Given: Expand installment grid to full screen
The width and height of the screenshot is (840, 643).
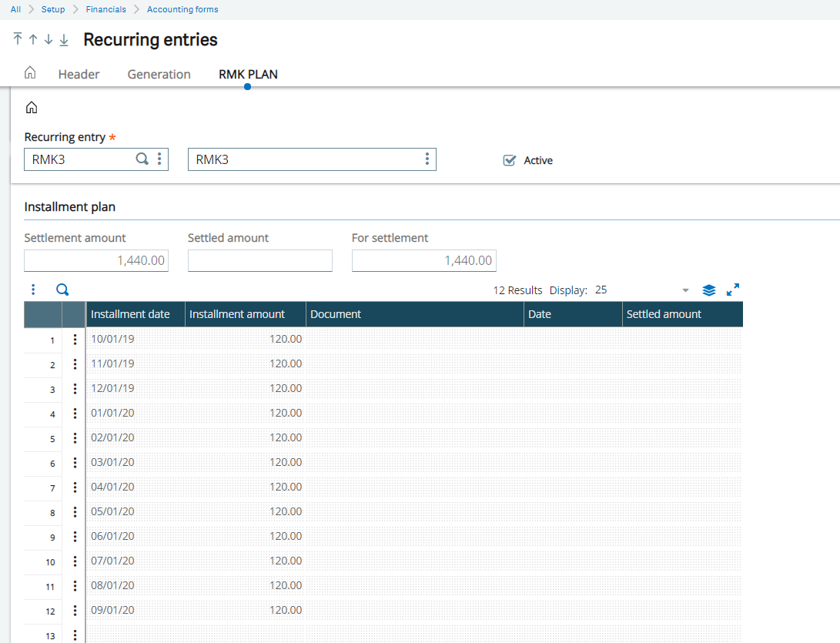Looking at the screenshot, I should (733, 290).
